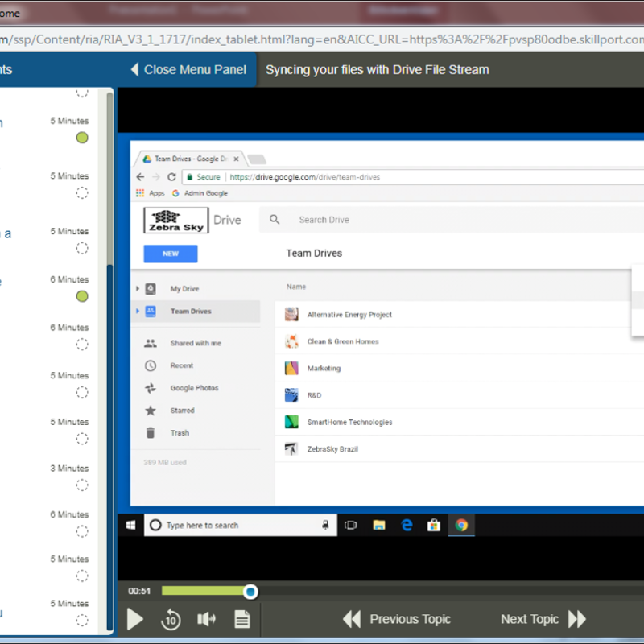Open Marketing team drive
This screenshot has height=644, width=644.
point(324,369)
